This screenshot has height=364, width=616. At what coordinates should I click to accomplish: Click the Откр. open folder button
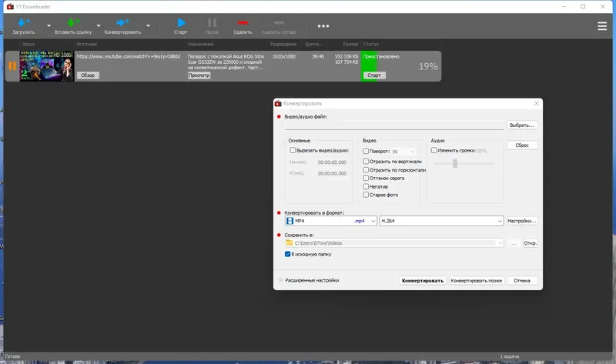(x=530, y=243)
